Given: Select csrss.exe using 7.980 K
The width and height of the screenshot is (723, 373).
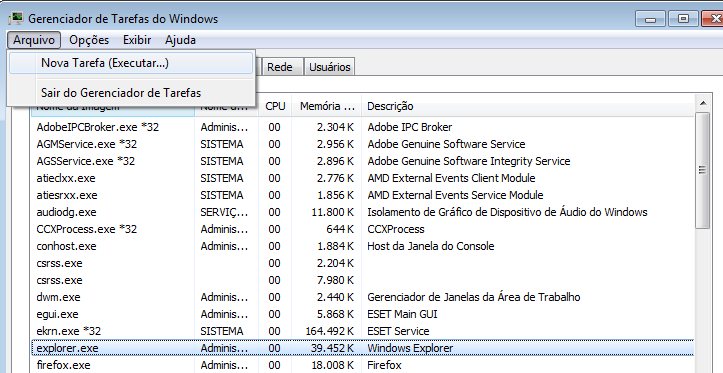Looking at the screenshot, I should pos(362,280).
